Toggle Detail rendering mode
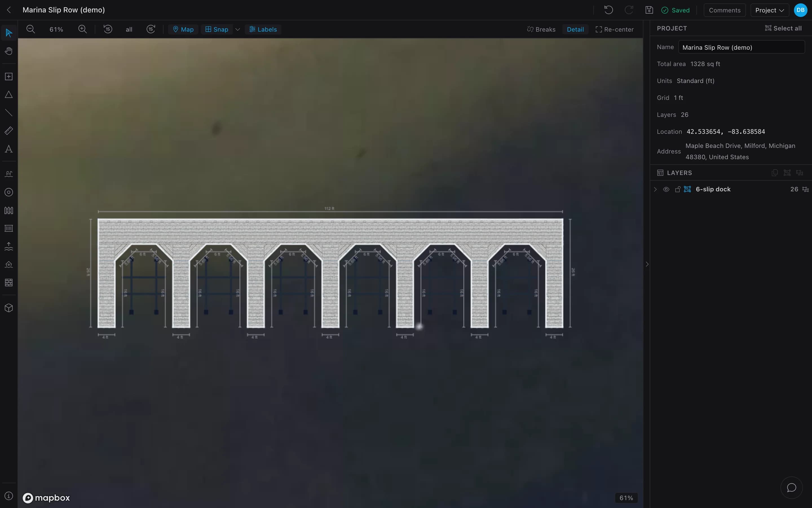This screenshot has width=812, height=508. [x=575, y=29]
